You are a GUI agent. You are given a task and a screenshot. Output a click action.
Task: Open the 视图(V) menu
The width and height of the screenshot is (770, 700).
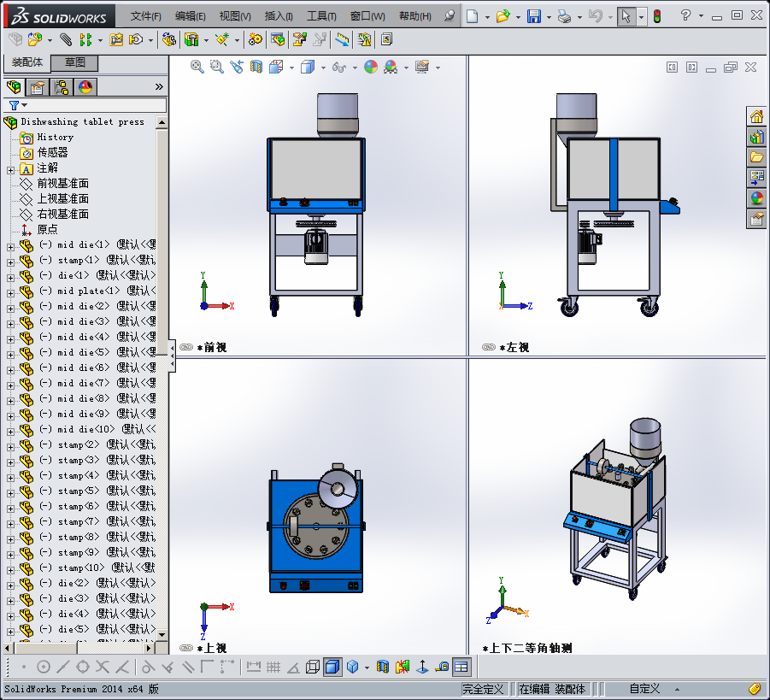235,16
